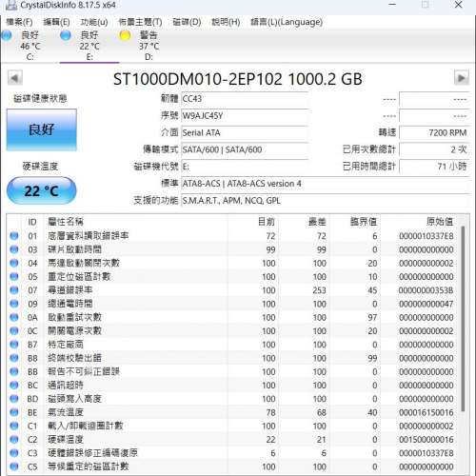Click status orb for attribute 05
The width and height of the screenshot is (476, 476).
coord(14,277)
